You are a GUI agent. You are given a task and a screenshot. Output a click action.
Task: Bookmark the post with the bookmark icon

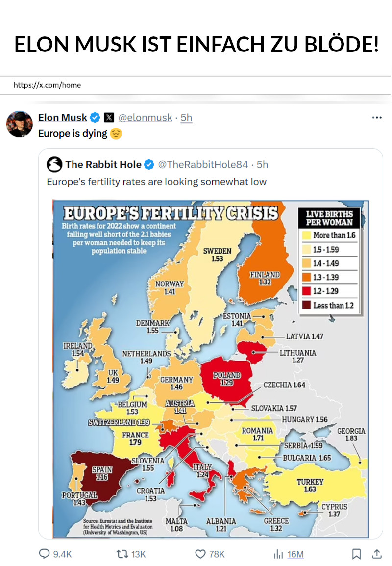coord(356,554)
